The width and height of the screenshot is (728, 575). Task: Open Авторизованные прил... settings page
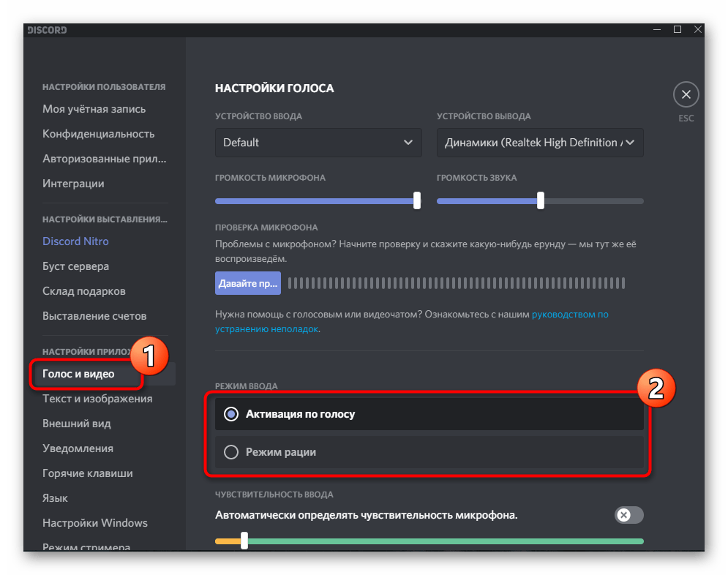104,159
